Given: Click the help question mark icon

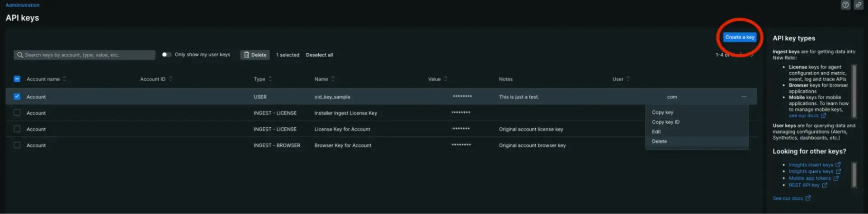Looking at the screenshot, I should point(845,5).
